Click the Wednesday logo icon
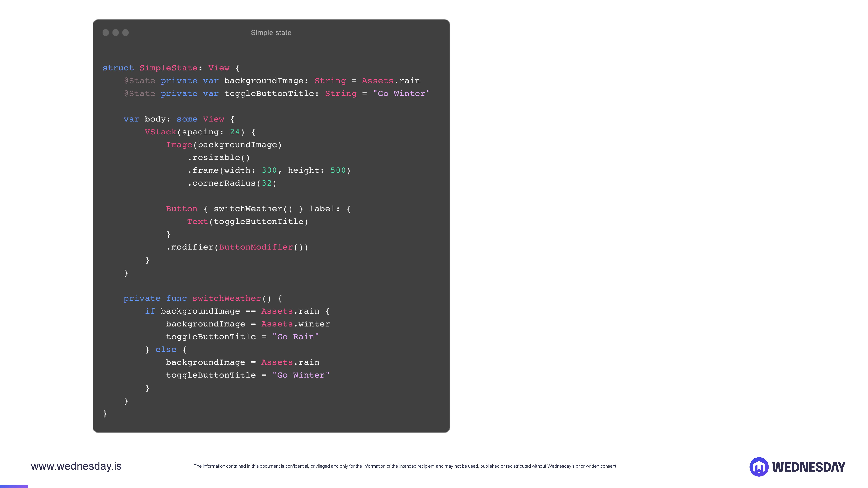The height and width of the screenshot is (488, 868). pyautogui.click(x=759, y=467)
